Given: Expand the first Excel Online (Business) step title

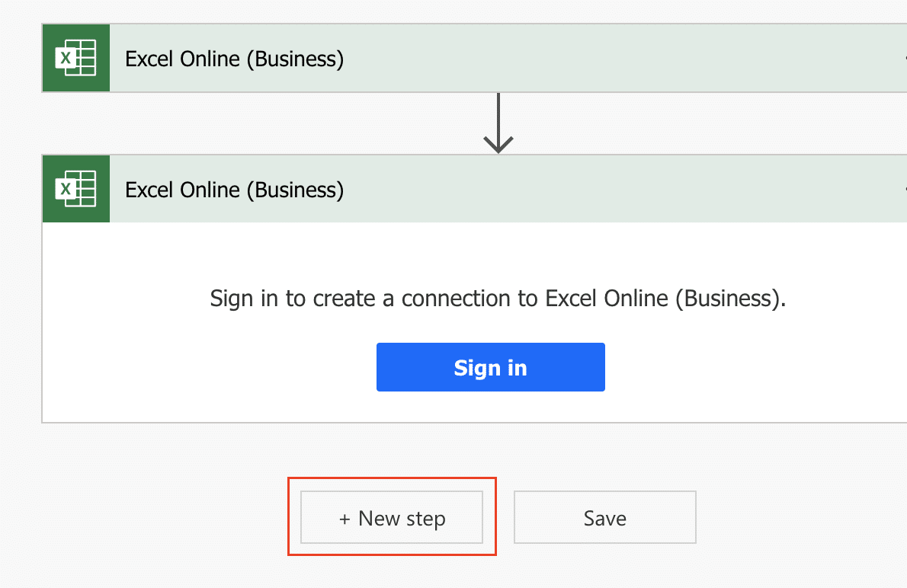Looking at the screenshot, I should (x=234, y=59).
